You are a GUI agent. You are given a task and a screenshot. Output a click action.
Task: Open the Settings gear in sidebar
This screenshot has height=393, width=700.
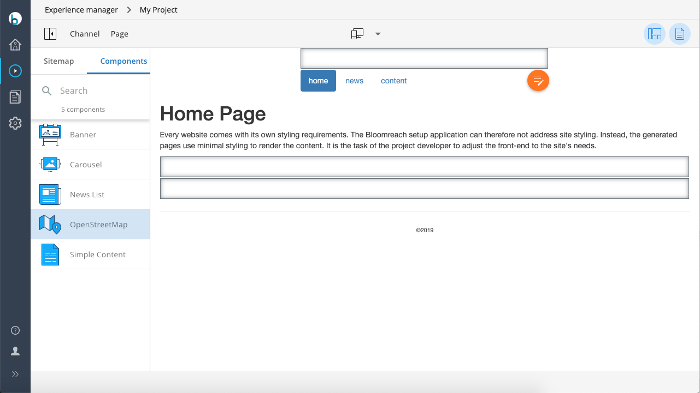coord(15,123)
